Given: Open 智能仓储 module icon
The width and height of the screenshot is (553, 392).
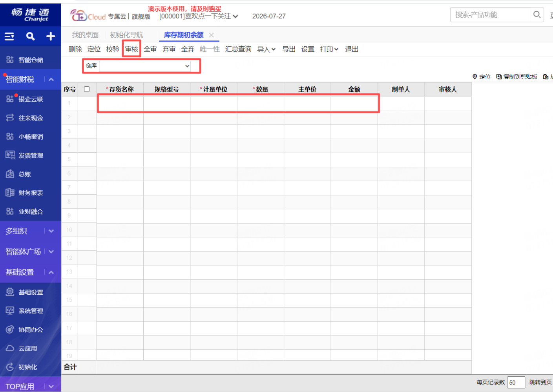Looking at the screenshot, I should [10, 60].
